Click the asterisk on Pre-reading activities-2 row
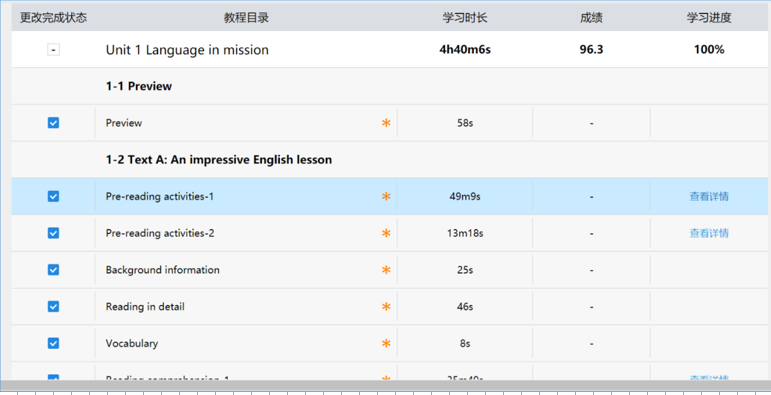The width and height of the screenshot is (771, 395). [386, 233]
